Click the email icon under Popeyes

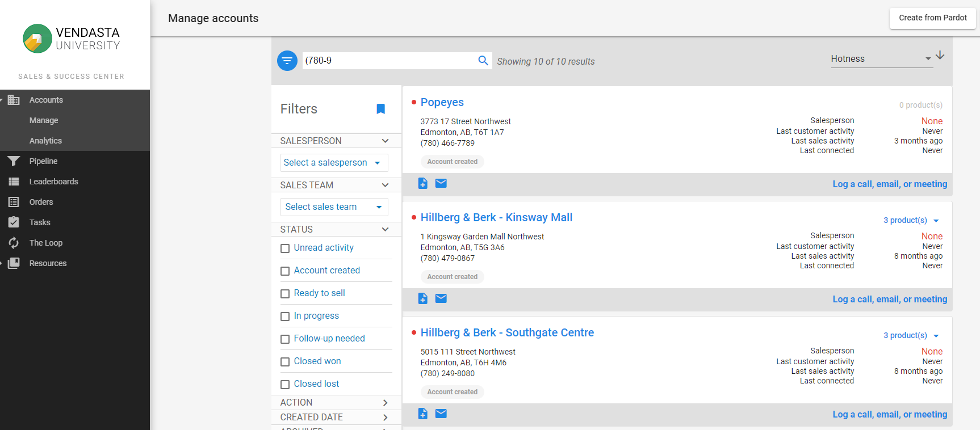pyautogui.click(x=441, y=183)
